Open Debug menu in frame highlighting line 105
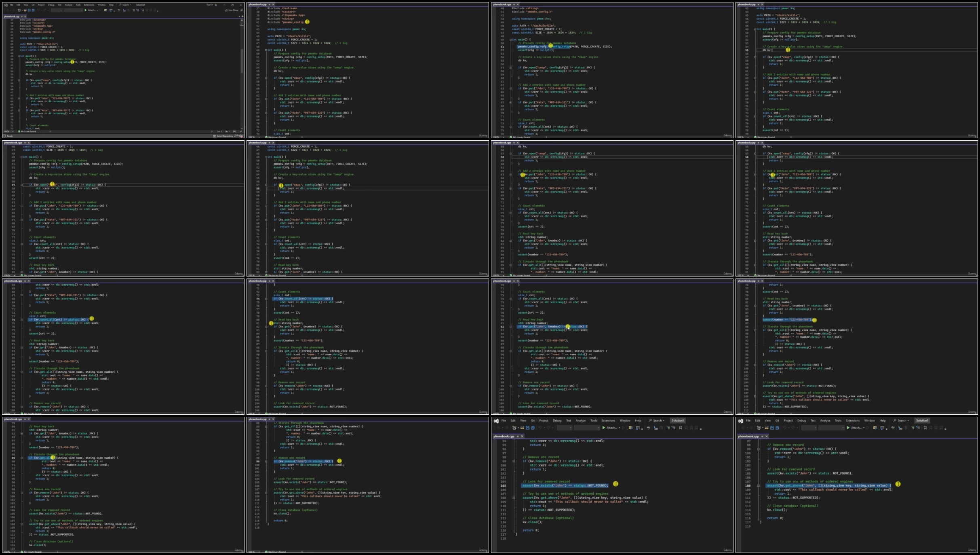Screen dimensions: 980x555 point(557,420)
